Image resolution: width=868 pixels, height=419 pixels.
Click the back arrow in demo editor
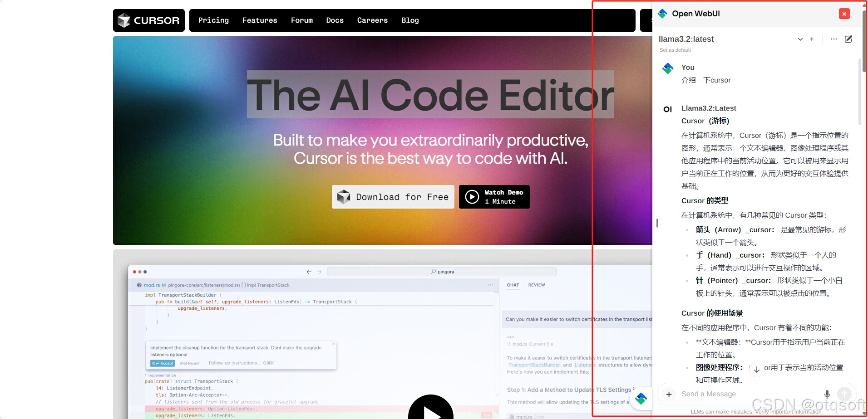click(309, 272)
